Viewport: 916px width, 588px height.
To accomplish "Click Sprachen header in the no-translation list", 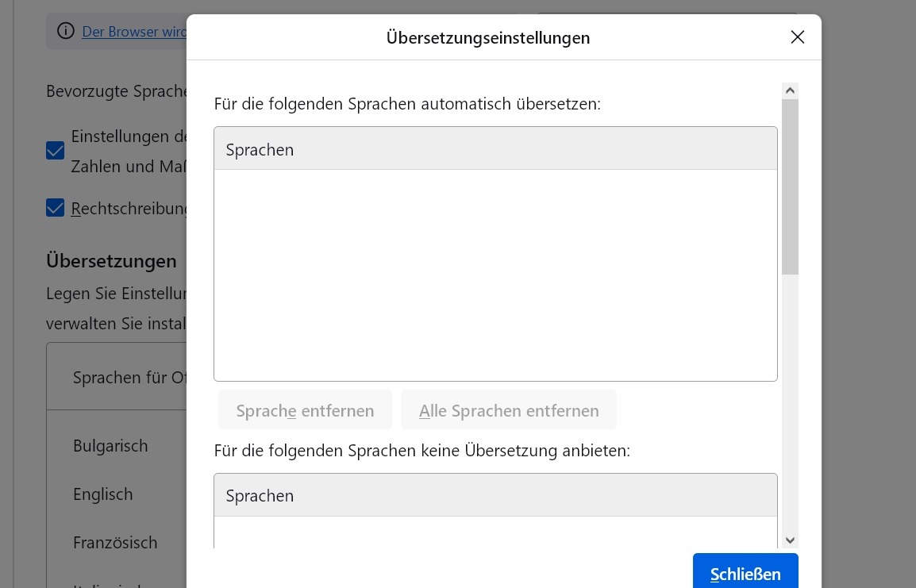I will click(x=495, y=495).
